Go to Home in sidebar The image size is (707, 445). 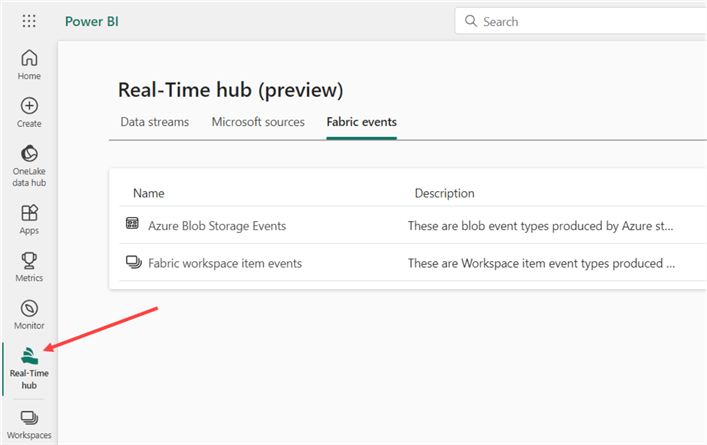coord(29,64)
